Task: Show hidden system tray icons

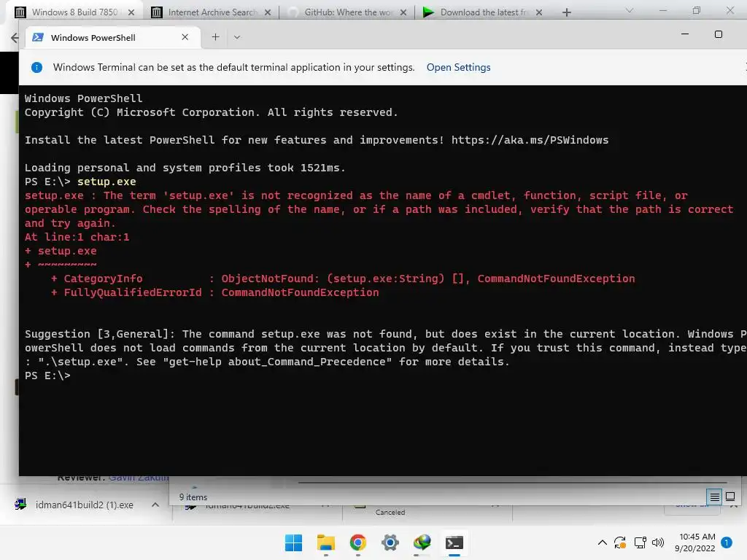Action: [602, 542]
